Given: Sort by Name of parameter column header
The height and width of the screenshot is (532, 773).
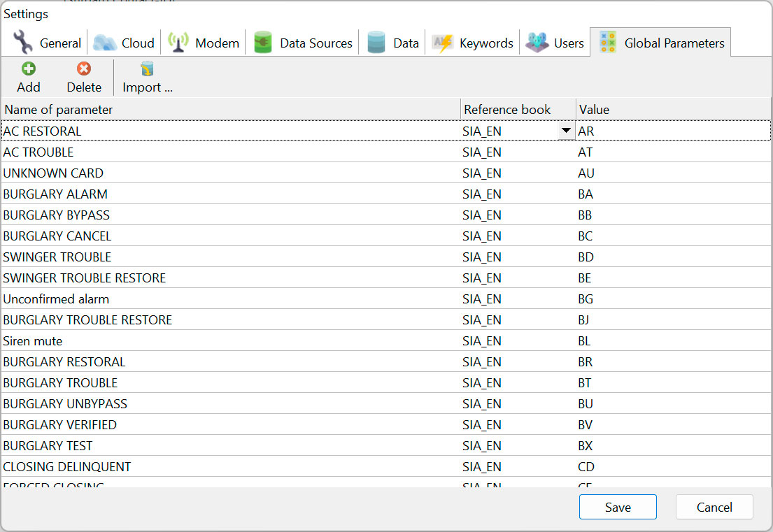Looking at the screenshot, I should (x=231, y=109).
